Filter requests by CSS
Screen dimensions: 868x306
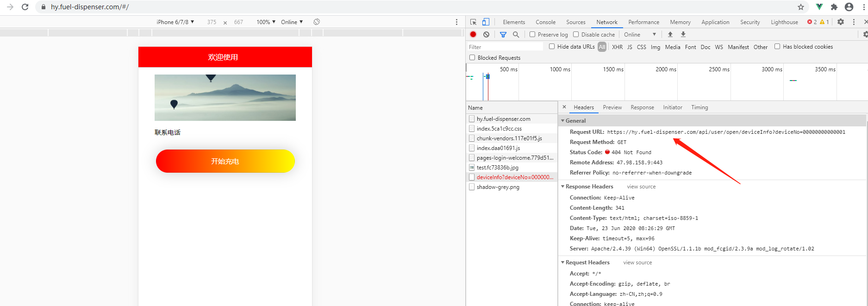[642, 47]
